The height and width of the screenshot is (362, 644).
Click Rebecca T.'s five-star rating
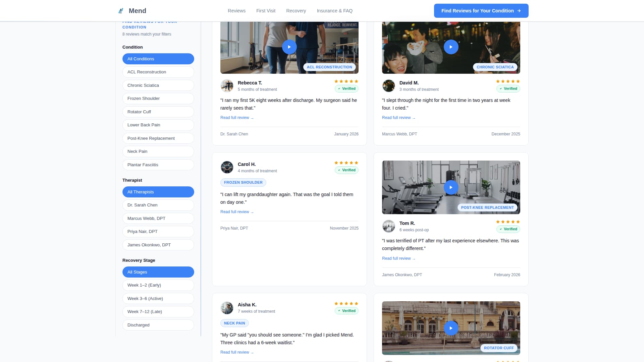point(346,81)
